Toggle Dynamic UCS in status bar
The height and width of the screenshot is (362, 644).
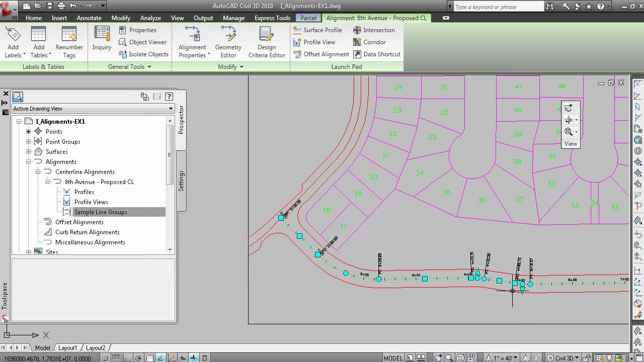click(171, 358)
